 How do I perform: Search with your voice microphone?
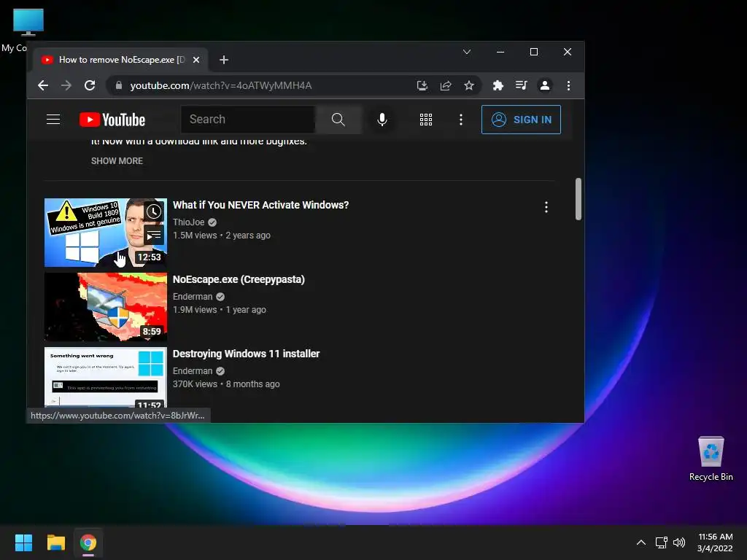click(x=382, y=119)
